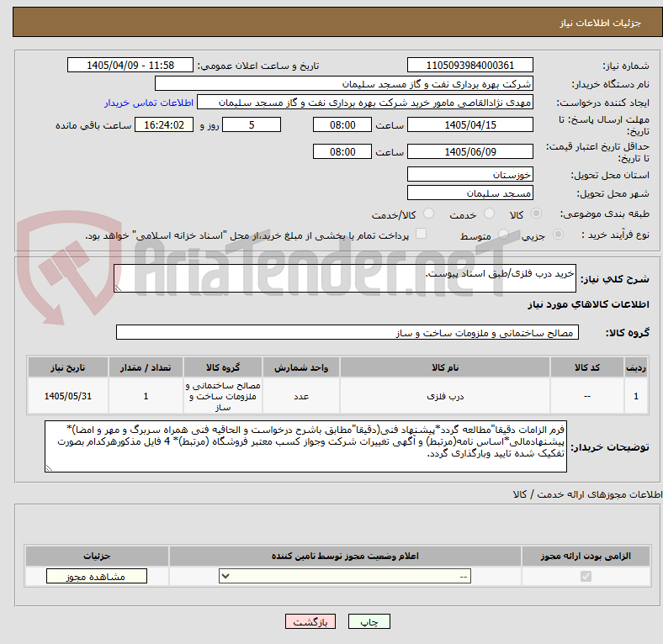Click the واحد شمارش column header
The width and height of the screenshot is (663, 644).
point(301,367)
